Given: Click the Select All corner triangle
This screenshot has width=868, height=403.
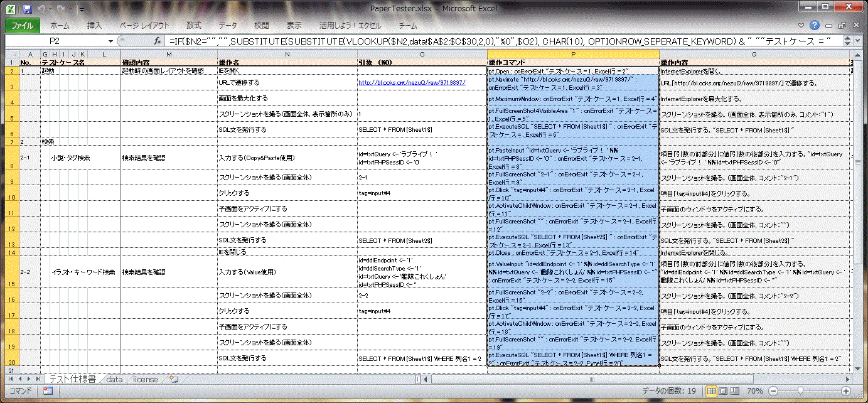Looking at the screenshot, I should (12, 54).
